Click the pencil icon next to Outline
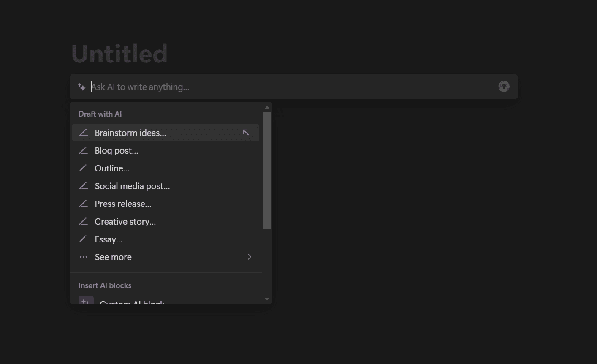 point(84,168)
